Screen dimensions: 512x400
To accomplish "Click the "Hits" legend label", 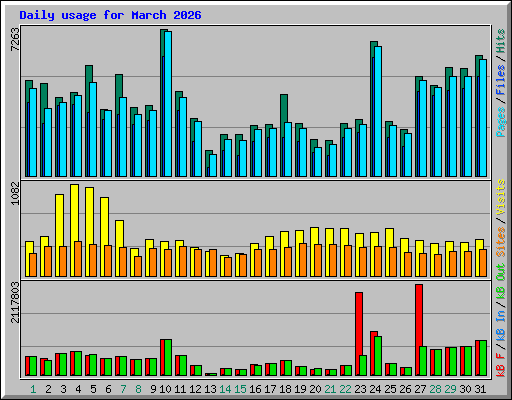I will click(x=501, y=41).
